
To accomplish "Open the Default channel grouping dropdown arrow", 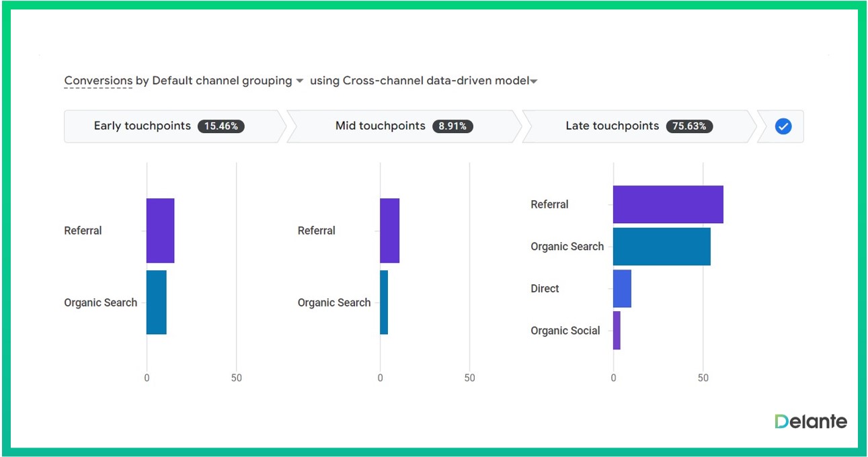I will point(299,81).
